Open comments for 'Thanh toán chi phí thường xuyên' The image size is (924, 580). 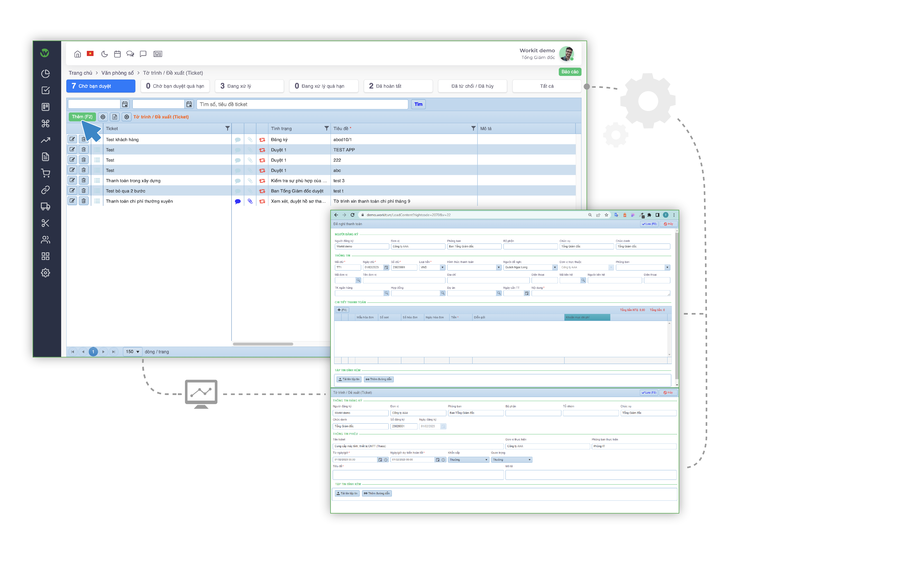pos(238,201)
